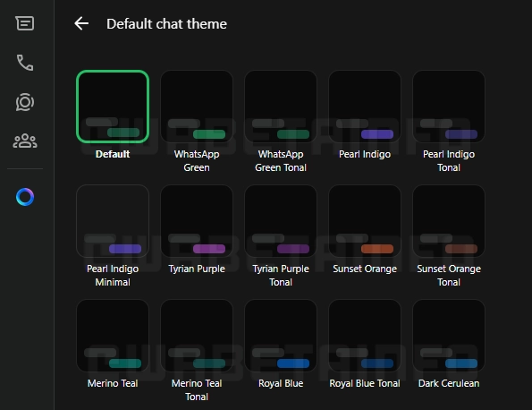
Task: Go back using the arrow icon
Action: point(81,23)
